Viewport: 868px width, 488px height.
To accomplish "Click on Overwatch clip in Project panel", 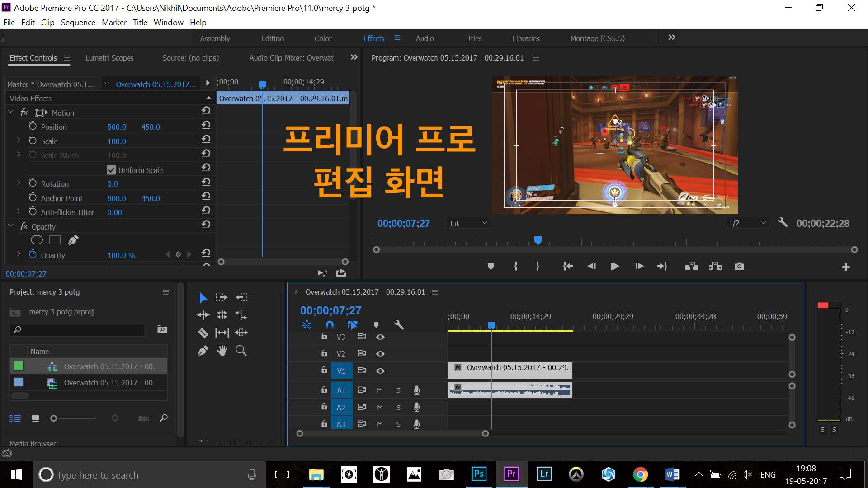I will click(x=109, y=382).
